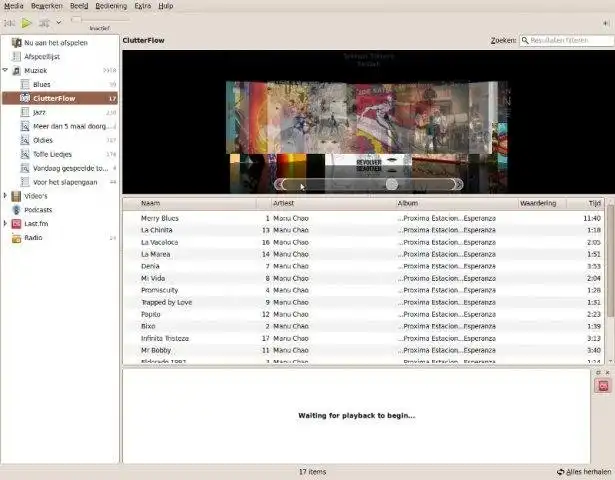This screenshot has height=480, width=615.
Task: Click the right arrow of the ClutterFlow slider
Action: click(458, 184)
